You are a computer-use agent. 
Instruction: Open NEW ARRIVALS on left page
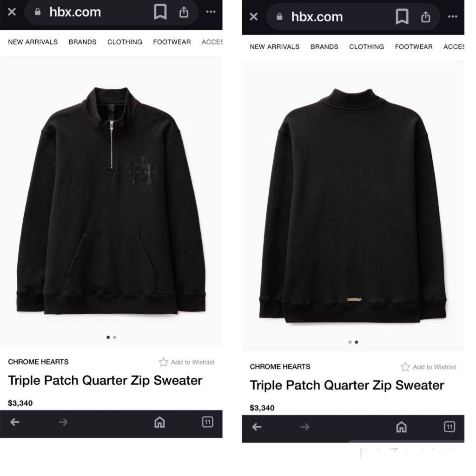pos(33,42)
